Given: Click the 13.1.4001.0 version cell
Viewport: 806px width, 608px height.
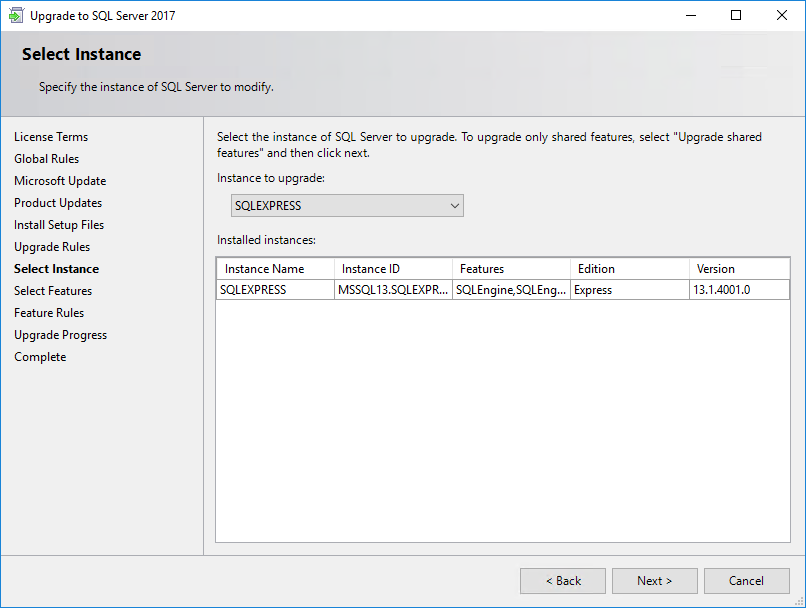Looking at the screenshot, I should pyautogui.click(x=739, y=290).
